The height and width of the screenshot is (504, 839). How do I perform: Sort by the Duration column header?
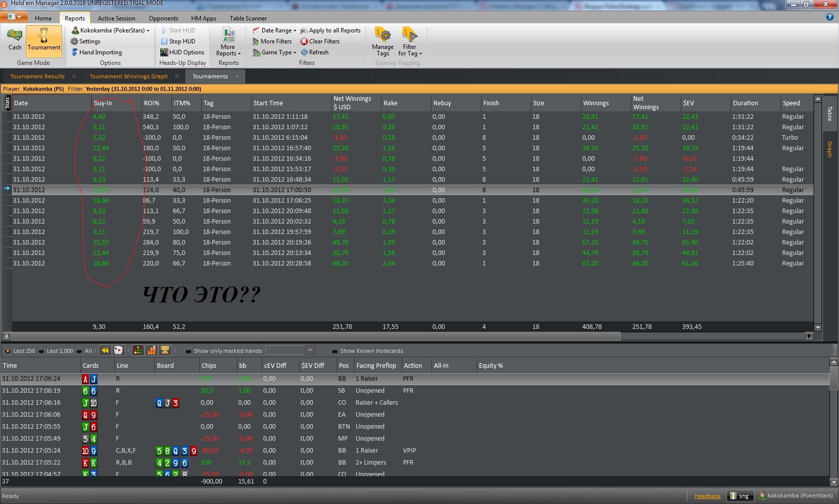pyautogui.click(x=756, y=103)
